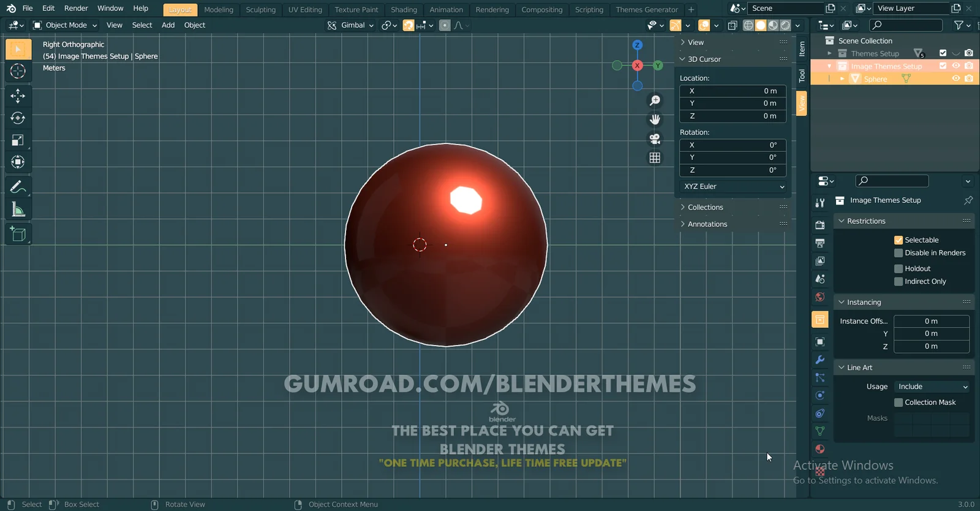Open the Render properties tab
980x511 pixels.
(x=820, y=225)
